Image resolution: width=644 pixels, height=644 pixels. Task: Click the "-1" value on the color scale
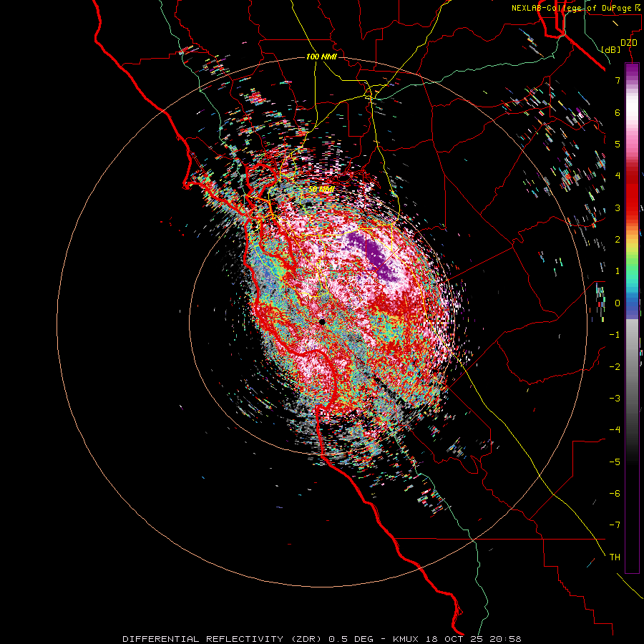(615, 335)
